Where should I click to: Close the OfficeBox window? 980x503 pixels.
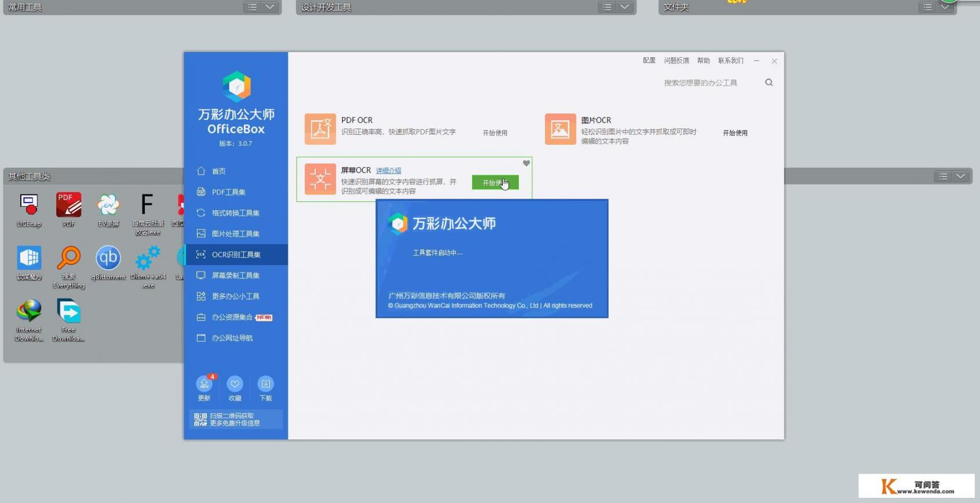coord(774,61)
